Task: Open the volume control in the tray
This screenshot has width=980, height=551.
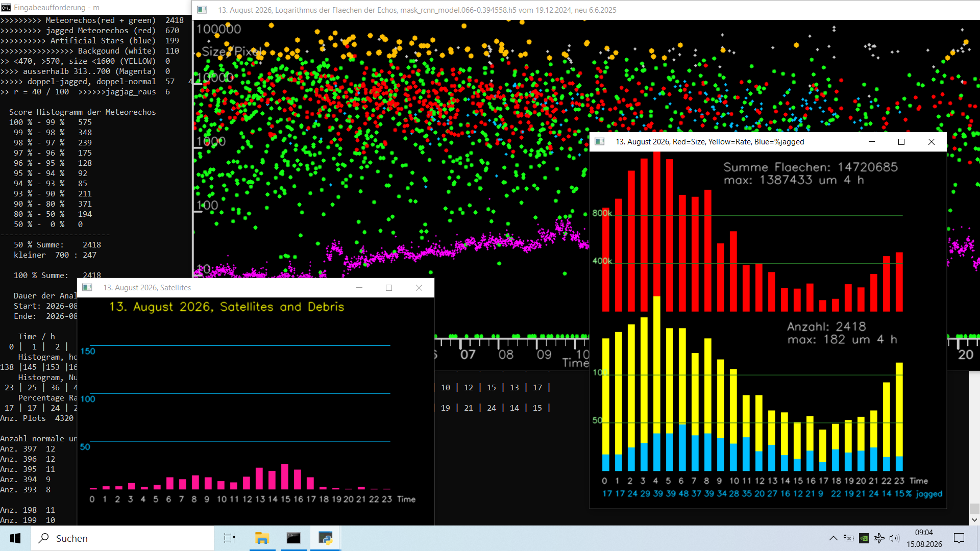Action: (894, 538)
